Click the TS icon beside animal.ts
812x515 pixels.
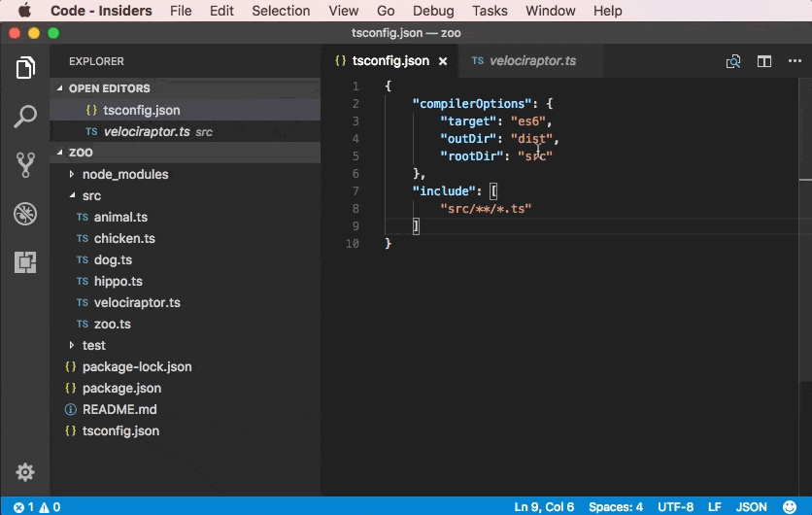[83, 217]
